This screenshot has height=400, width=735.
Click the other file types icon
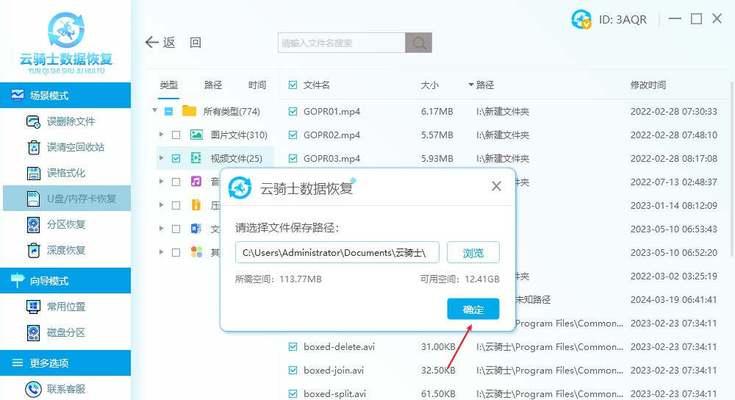pos(196,252)
